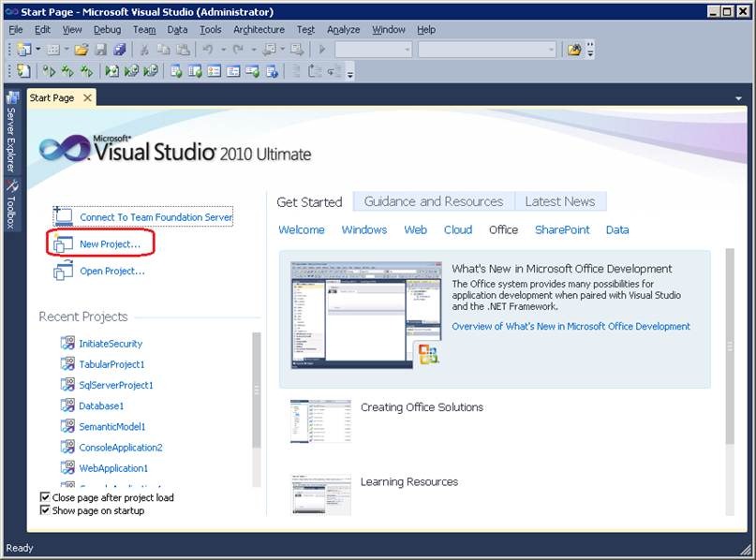Select the Get Started tab
The height and width of the screenshot is (560, 756).
click(x=309, y=202)
